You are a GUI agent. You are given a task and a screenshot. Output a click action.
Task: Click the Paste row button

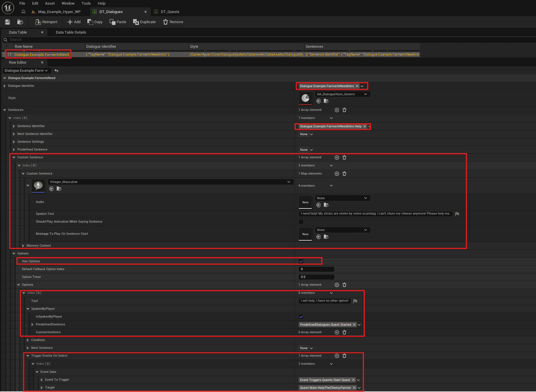(118, 22)
